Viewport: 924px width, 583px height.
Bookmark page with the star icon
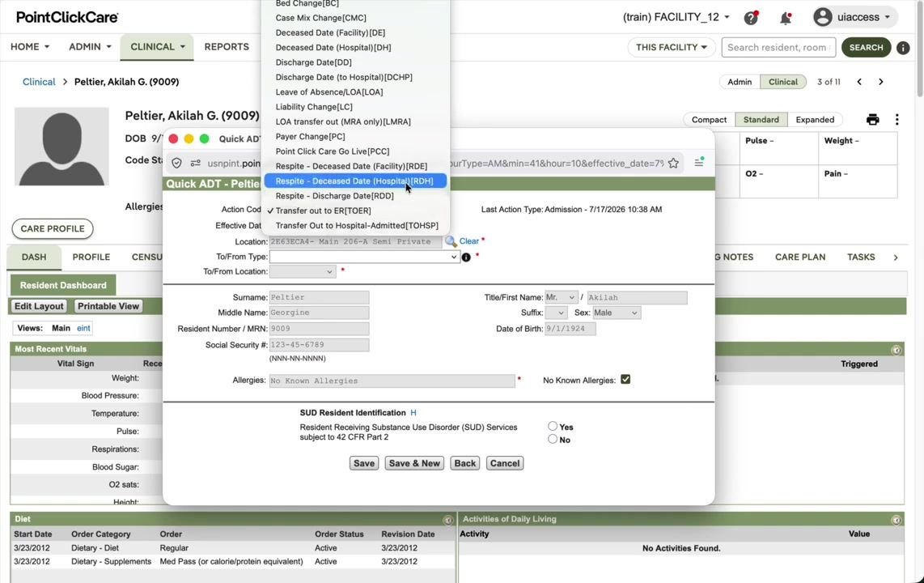tap(673, 164)
